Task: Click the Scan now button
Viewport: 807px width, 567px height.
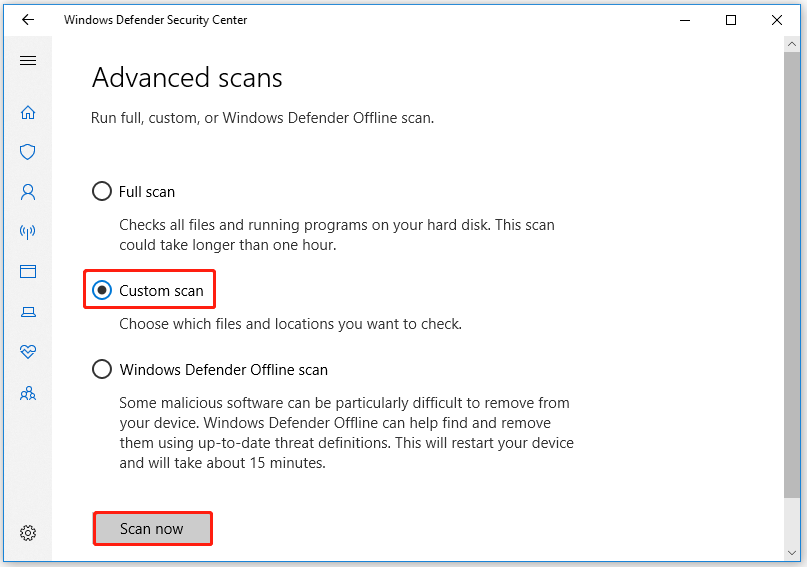Action: pos(152,529)
